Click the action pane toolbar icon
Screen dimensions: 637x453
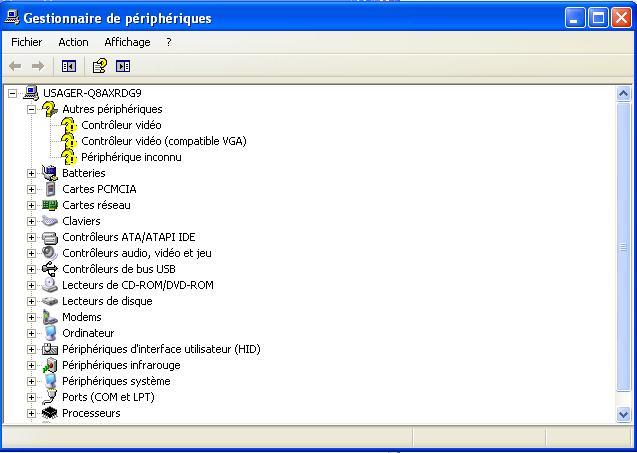(x=123, y=66)
